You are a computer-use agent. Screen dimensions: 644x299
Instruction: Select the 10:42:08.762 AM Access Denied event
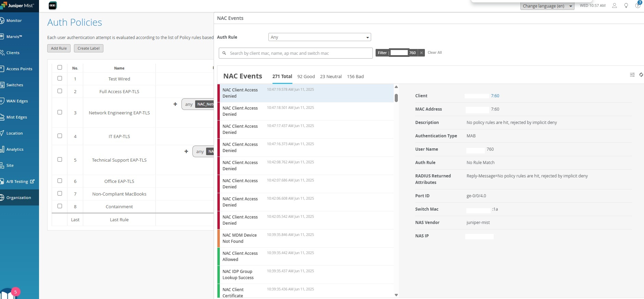[x=306, y=166]
